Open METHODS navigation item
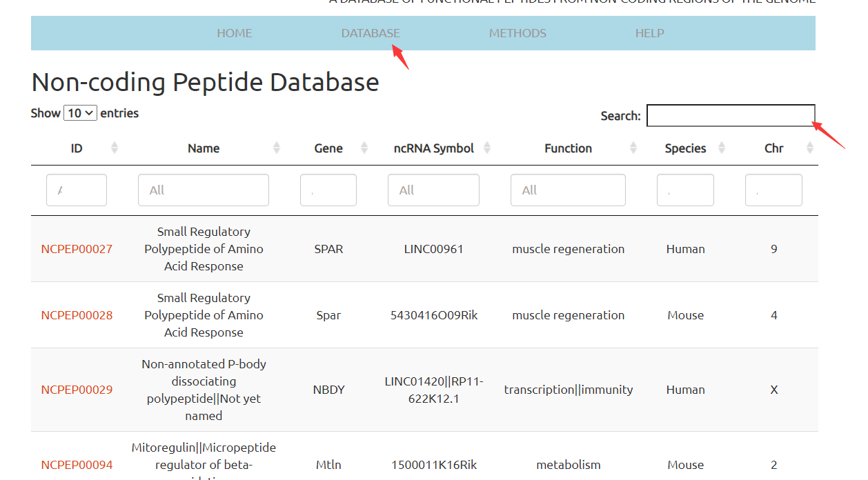The image size is (868, 480). (x=517, y=33)
